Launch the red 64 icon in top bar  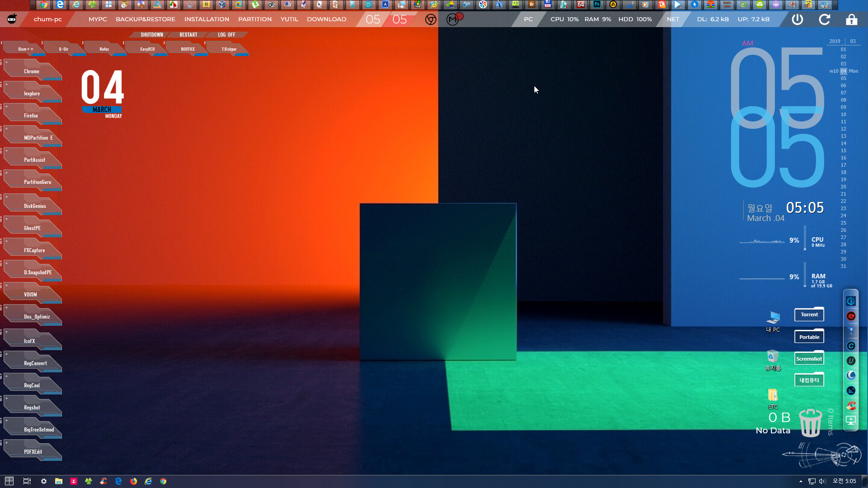[580, 5]
